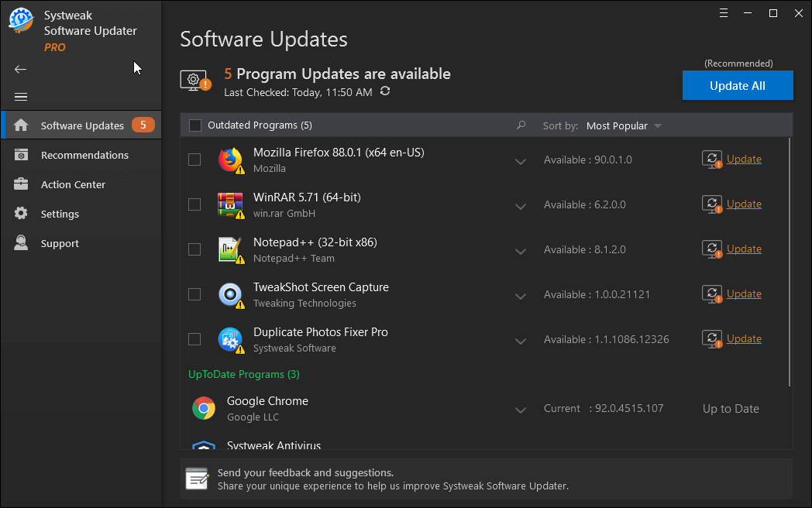Select all Outdated Programs via header checkbox
This screenshot has width=812, height=508.
[x=194, y=125]
